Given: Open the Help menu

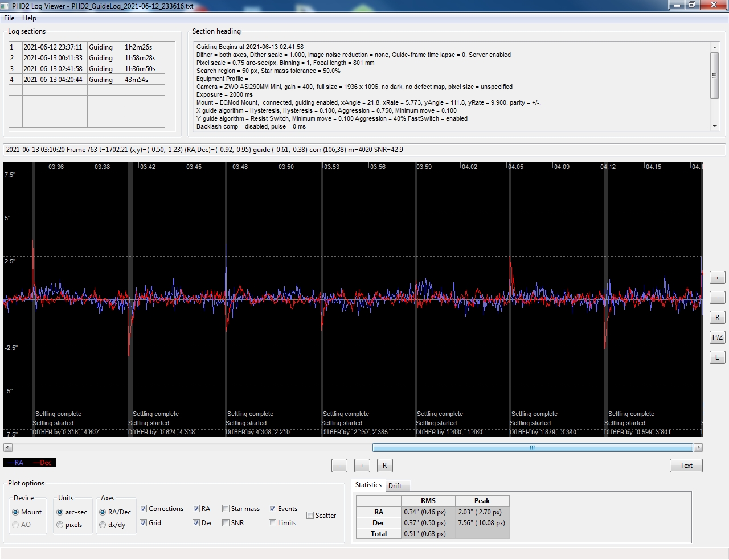Looking at the screenshot, I should point(29,18).
